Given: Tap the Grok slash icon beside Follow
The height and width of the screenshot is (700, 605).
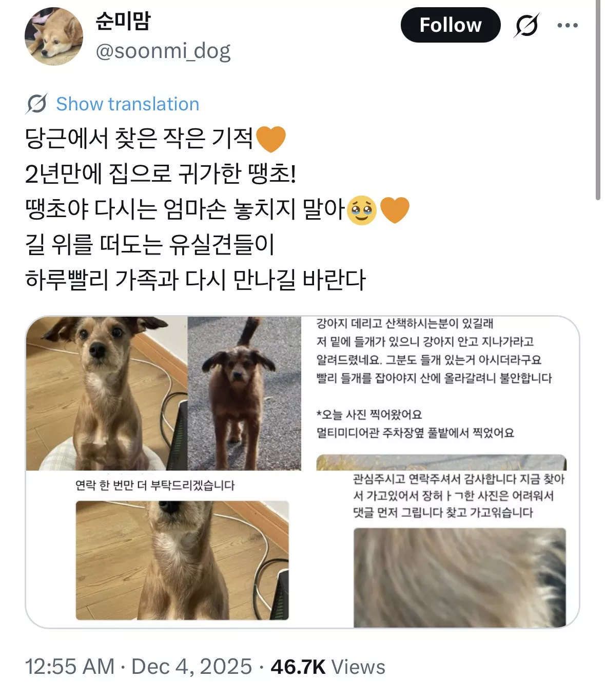Looking at the screenshot, I should (526, 25).
